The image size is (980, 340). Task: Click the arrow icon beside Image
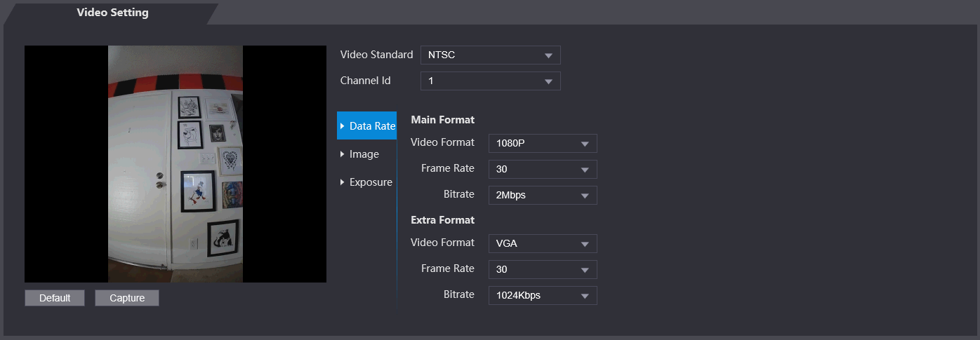[x=342, y=154]
